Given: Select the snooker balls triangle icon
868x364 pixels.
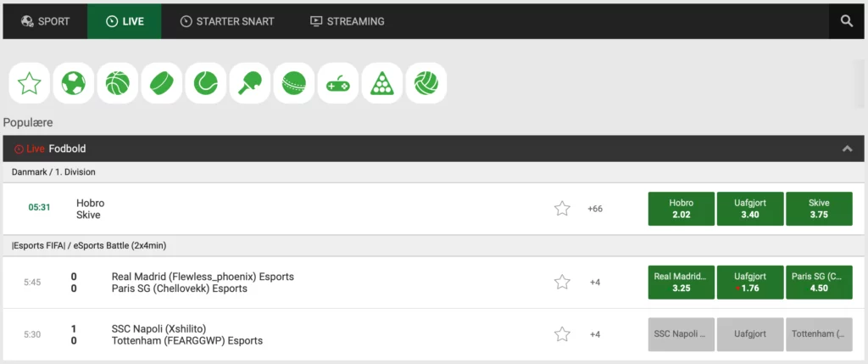Looking at the screenshot, I should point(382,83).
